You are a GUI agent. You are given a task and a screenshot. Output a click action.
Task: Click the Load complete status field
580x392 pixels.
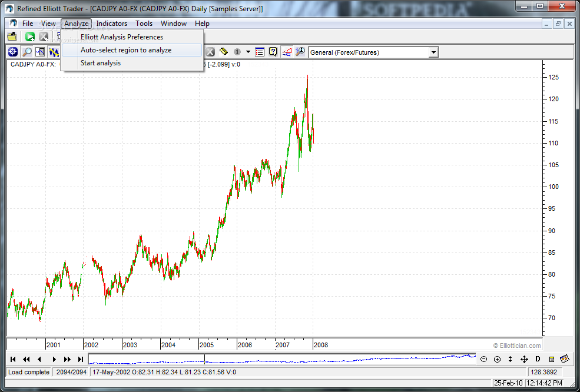click(x=29, y=372)
